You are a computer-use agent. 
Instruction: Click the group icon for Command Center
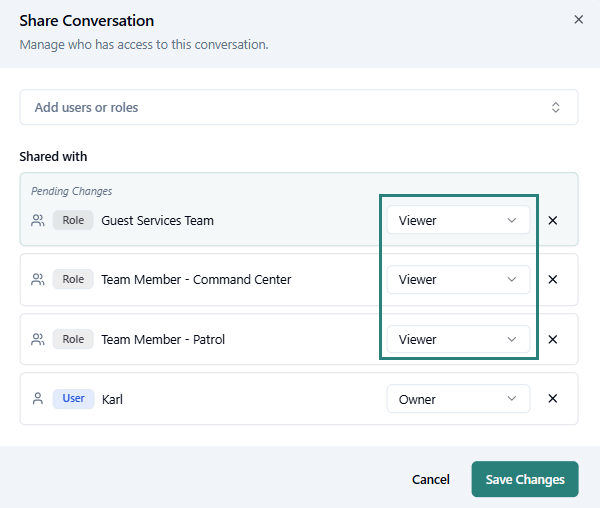(x=38, y=280)
